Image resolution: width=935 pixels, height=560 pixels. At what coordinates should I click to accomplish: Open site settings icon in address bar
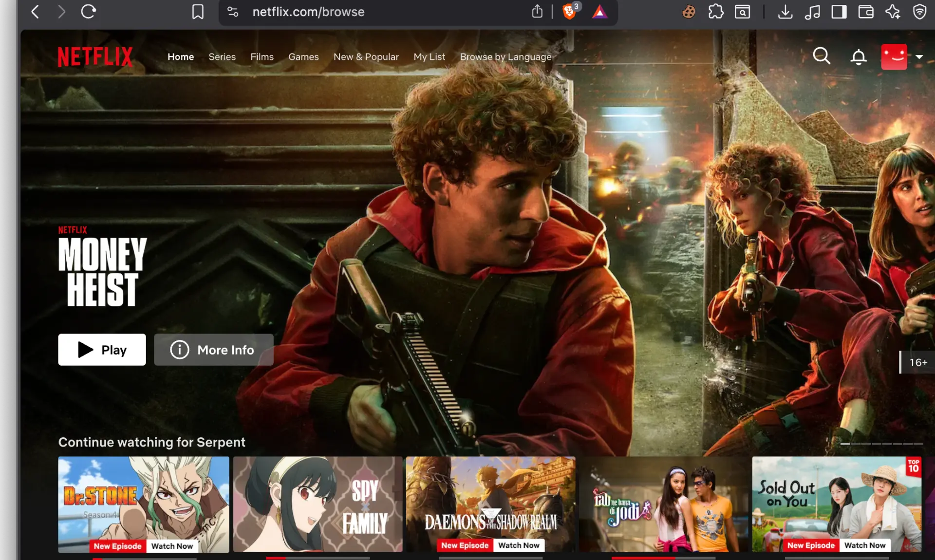(233, 12)
